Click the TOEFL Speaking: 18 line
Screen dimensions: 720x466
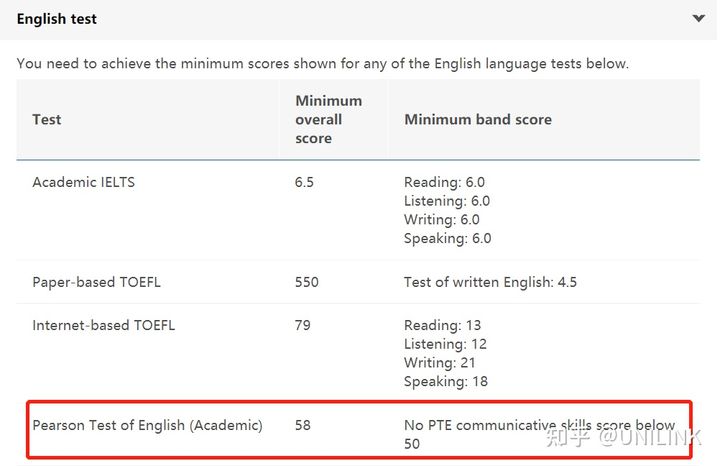coord(445,382)
